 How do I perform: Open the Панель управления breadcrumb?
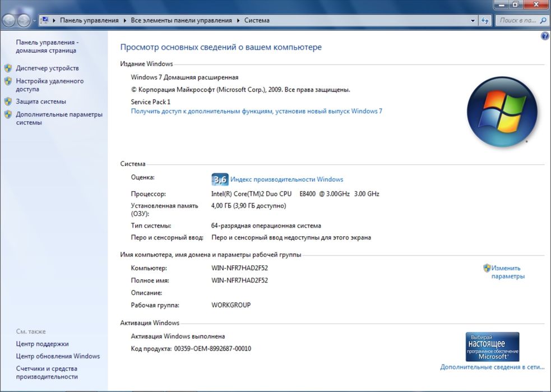[x=89, y=20]
